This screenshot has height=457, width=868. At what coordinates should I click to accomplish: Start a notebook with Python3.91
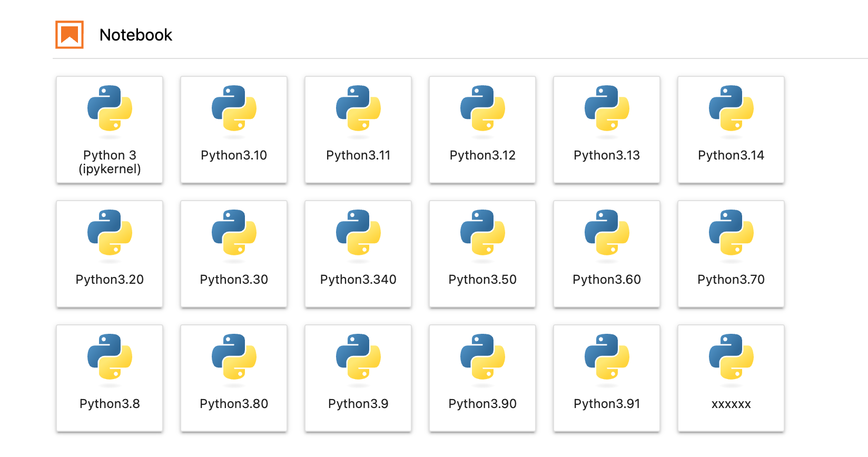click(x=607, y=378)
